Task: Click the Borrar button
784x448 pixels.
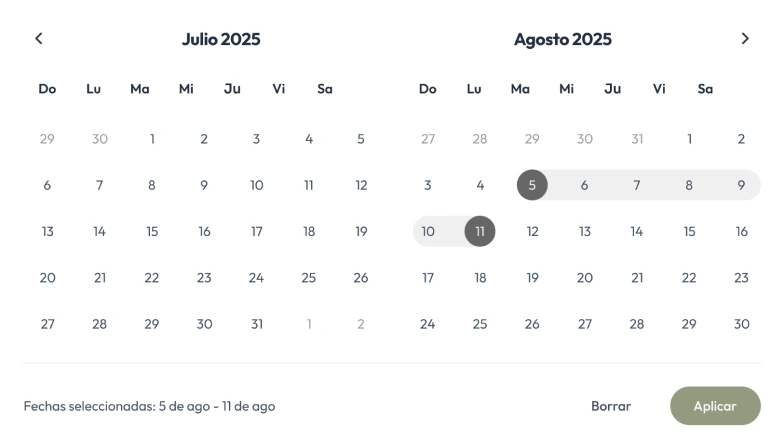Action: [611, 406]
